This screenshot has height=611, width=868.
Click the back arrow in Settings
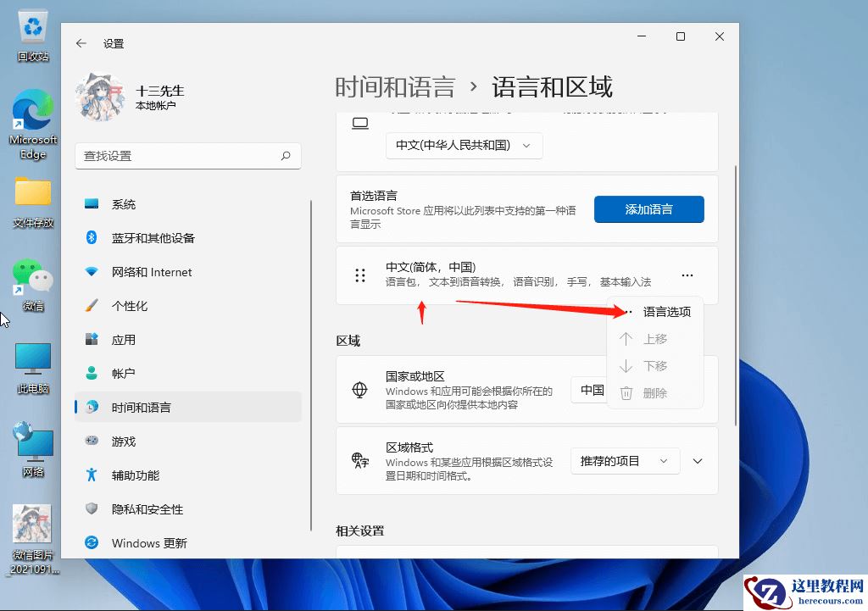tap(80, 42)
